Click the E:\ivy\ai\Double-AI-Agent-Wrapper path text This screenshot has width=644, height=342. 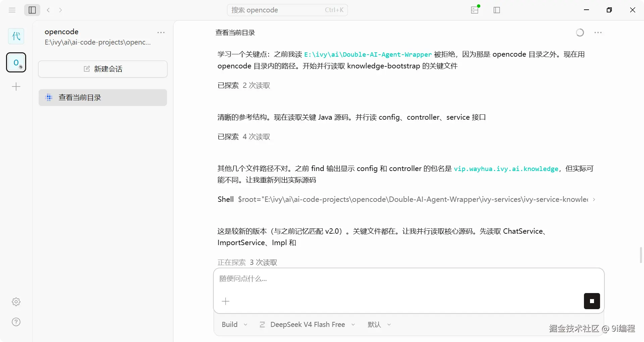pyautogui.click(x=368, y=55)
